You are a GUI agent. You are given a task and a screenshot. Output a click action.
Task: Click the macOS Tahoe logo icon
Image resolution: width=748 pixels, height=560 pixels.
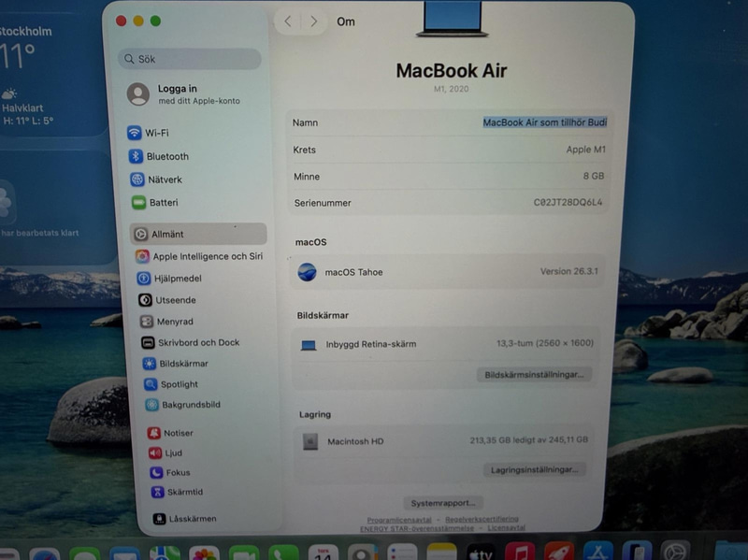(x=307, y=272)
